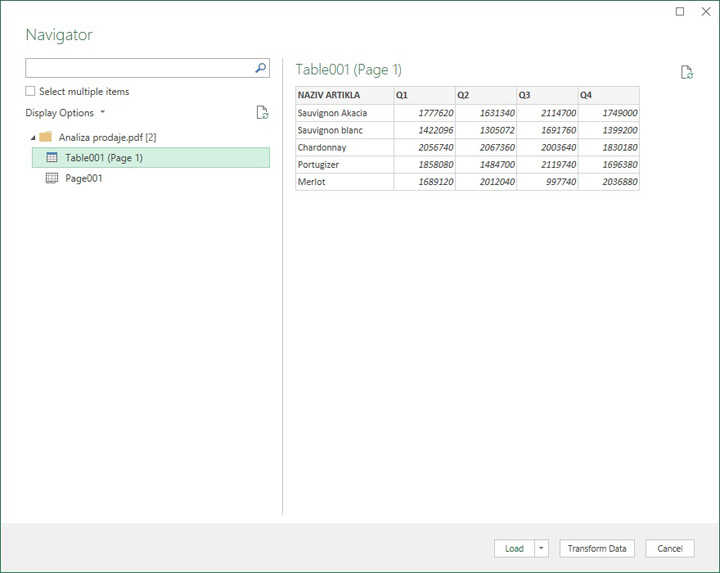
Task: Open the Display Options dropdown
Action: [65, 112]
